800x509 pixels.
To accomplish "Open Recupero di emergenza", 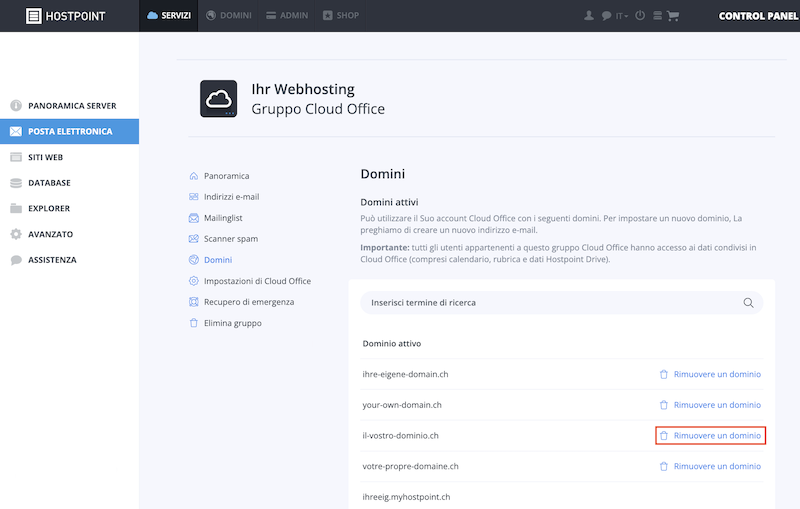I will [249, 302].
